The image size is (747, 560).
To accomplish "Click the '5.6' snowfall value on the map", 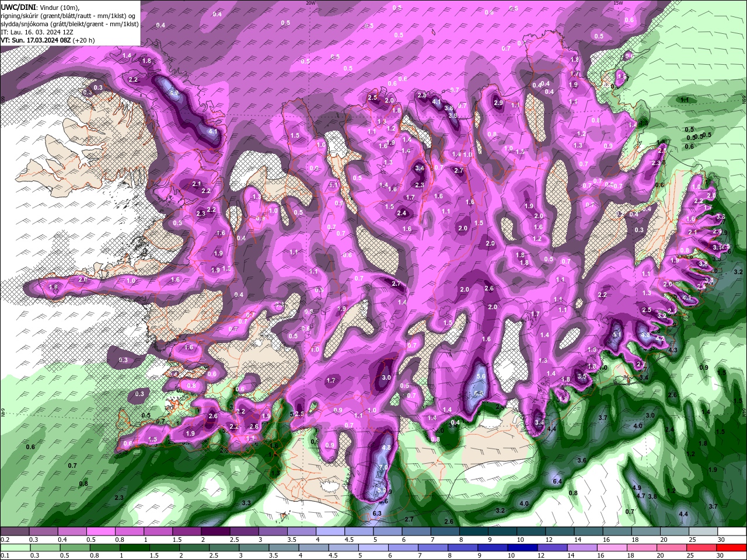I will pyautogui.click(x=481, y=377).
